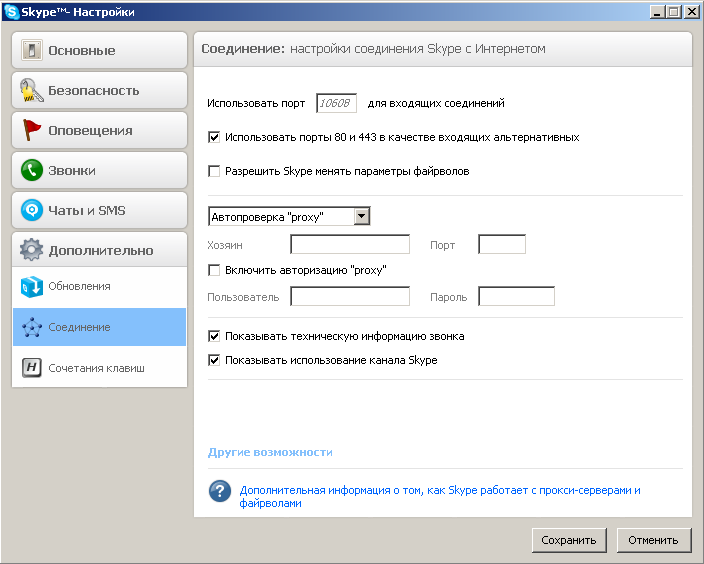Select the Обновления subsection
The width and height of the screenshot is (704, 564).
(99, 286)
